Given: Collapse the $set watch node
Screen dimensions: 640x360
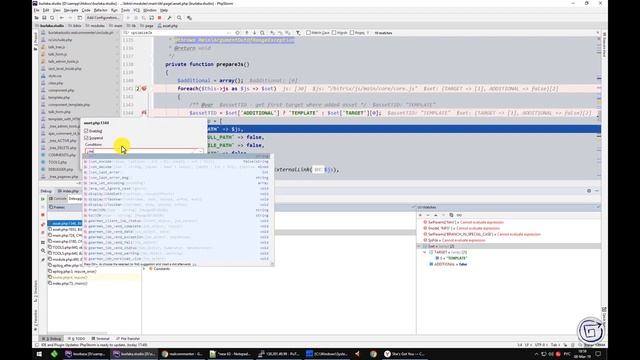Looking at the screenshot, I should [x=419, y=247].
